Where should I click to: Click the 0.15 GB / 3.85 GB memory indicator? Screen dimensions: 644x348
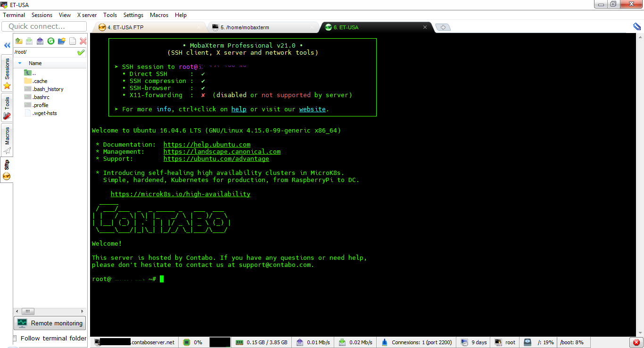pos(262,342)
